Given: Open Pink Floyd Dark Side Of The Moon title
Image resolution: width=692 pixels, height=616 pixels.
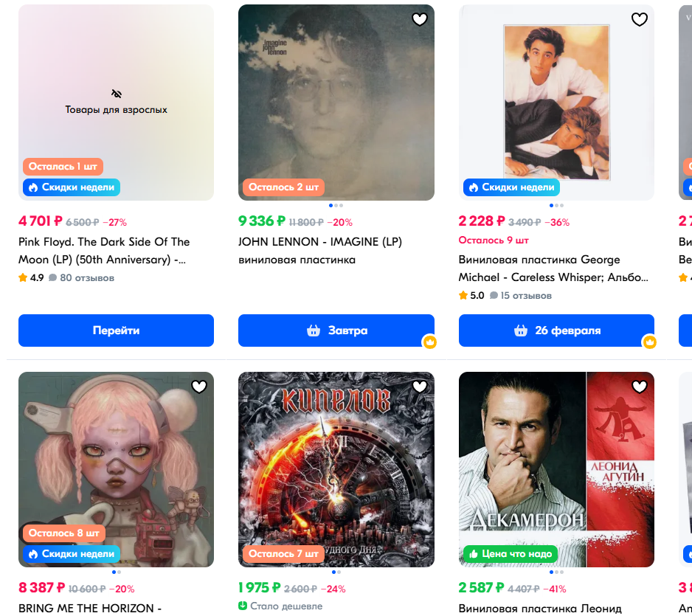Looking at the screenshot, I should click(104, 251).
